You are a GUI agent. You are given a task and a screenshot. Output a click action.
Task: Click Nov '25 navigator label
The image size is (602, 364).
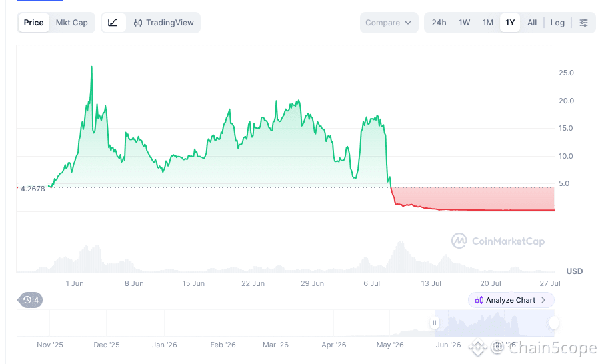[x=50, y=345]
